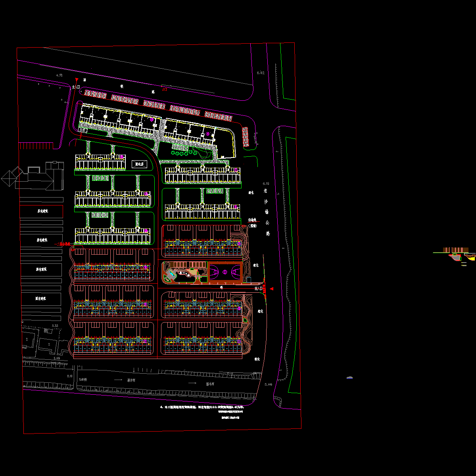Viewport: 476px width, 476px height.
Task: Click the 主入口 text label
Action: (76, 86)
